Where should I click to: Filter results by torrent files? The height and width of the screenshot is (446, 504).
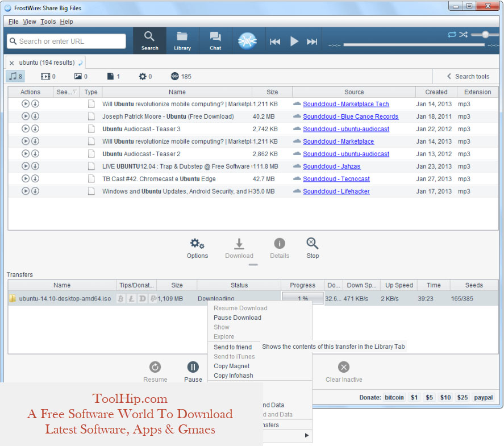[x=181, y=77]
